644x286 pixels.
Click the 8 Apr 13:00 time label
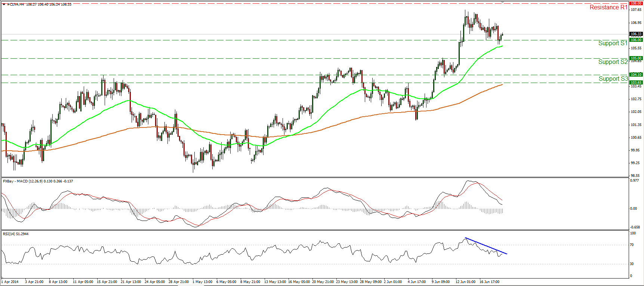pyautogui.click(x=58, y=282)
